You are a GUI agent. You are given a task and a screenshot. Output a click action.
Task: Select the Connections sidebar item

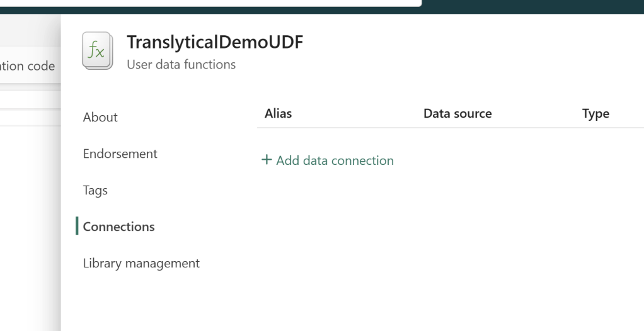(x=118, y=227)
